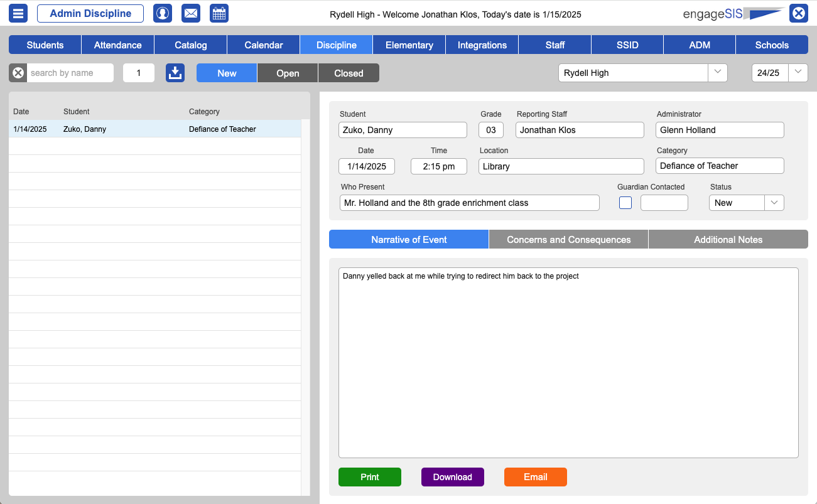Click into the narrative text area

point(568,363)
